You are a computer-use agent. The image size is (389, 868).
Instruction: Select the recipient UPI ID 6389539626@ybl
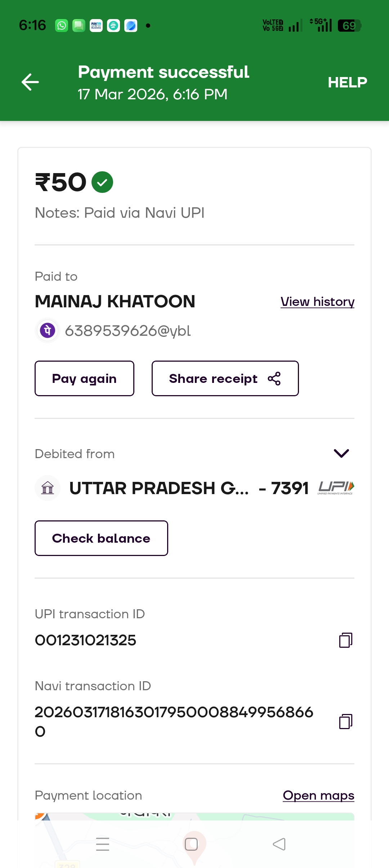tap(128, 331)
